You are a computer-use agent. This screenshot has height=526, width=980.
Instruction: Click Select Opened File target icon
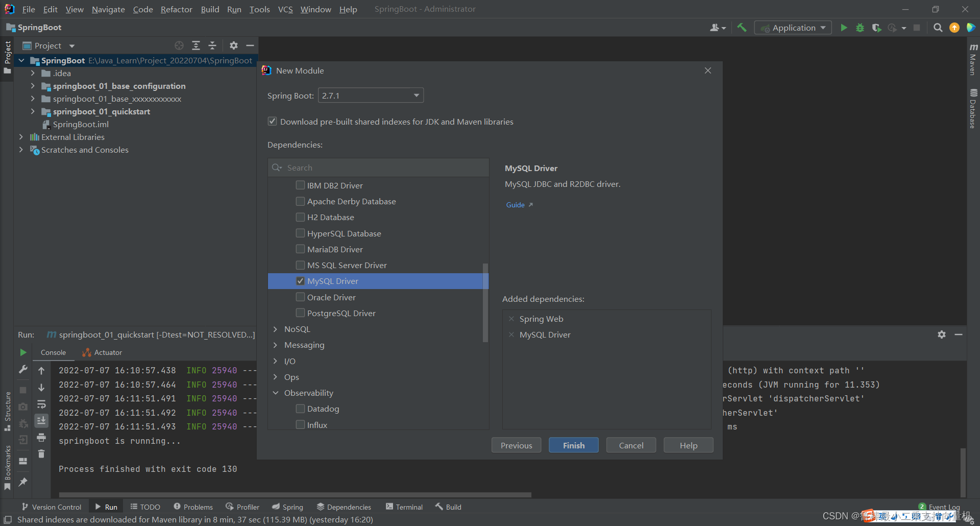pyautogui.click(x=179, y=45)
